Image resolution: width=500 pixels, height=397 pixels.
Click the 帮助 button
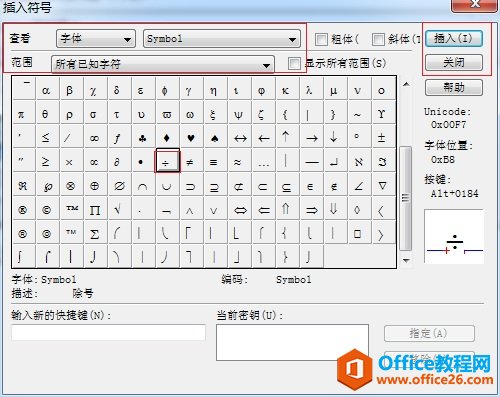454,87
